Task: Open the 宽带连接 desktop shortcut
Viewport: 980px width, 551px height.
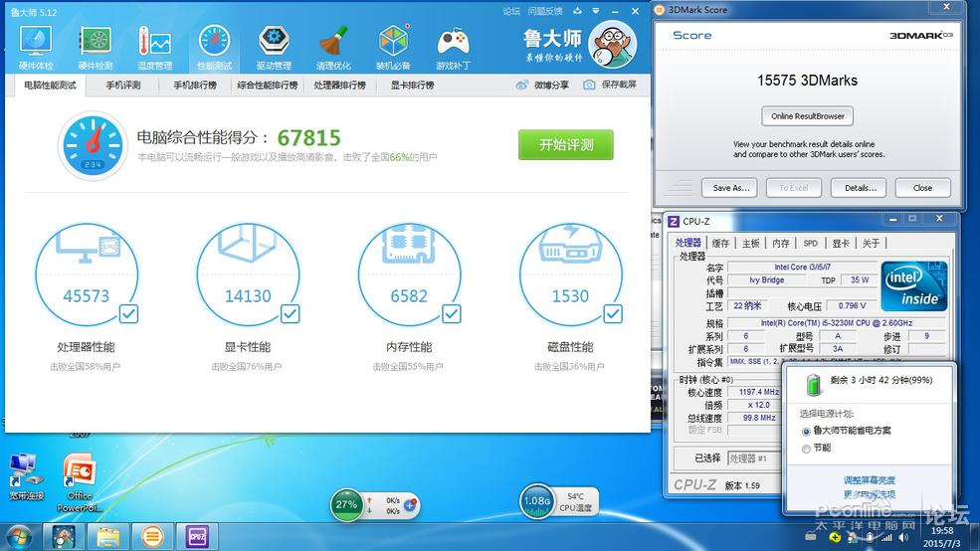Action: click(x=26, y=477)
